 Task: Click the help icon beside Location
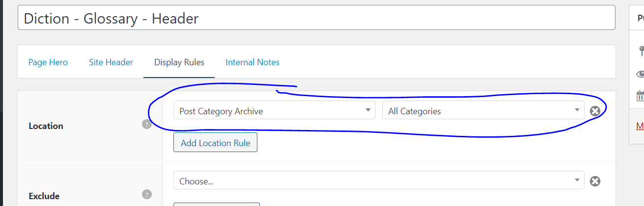point(146,125)
